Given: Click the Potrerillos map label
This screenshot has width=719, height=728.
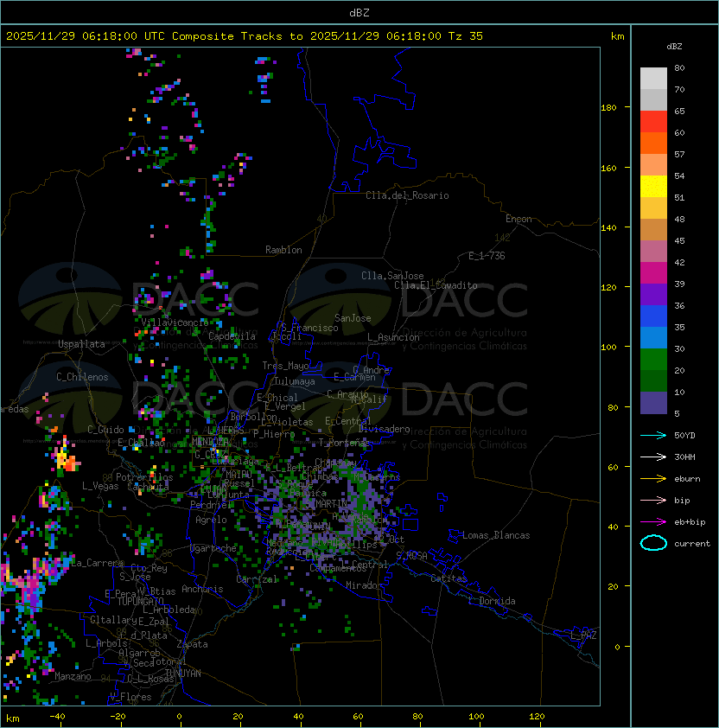Looking at the screenshot, I should click(x=144, y=477).
